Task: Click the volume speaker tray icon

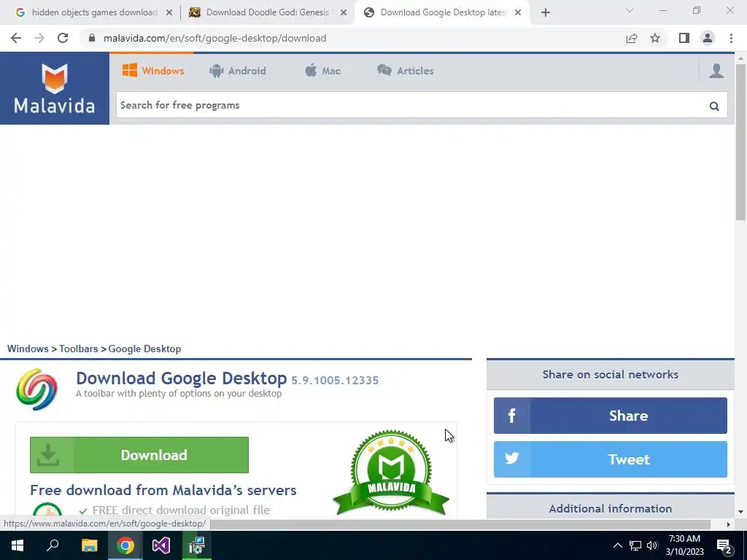Action: 652,545
